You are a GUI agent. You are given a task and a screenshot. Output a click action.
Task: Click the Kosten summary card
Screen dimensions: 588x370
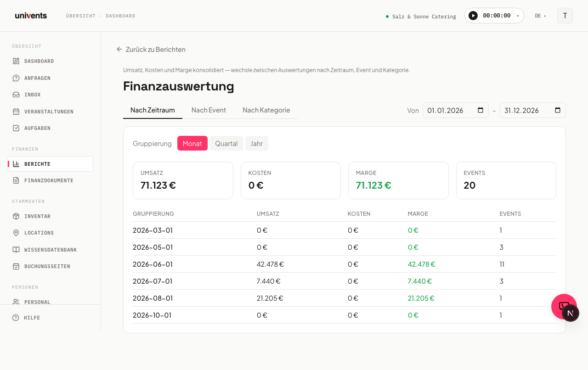tap(291, 180)
